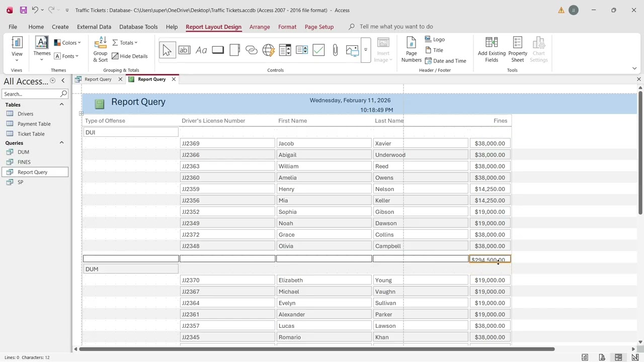Pick the Web Browser control
This screenshot has width=644, height=362.
coord(268,50)
